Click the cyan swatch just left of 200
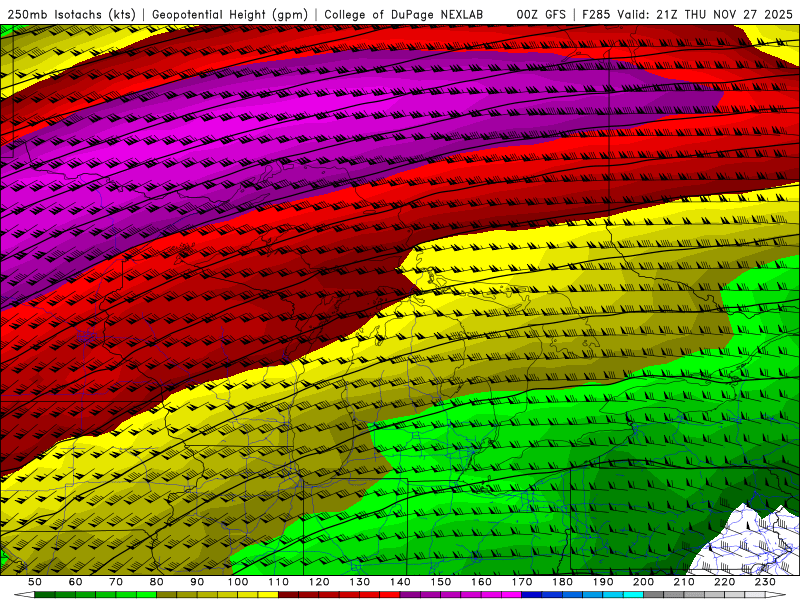This screenshot has width=800, height=600. tap(633, 595)
